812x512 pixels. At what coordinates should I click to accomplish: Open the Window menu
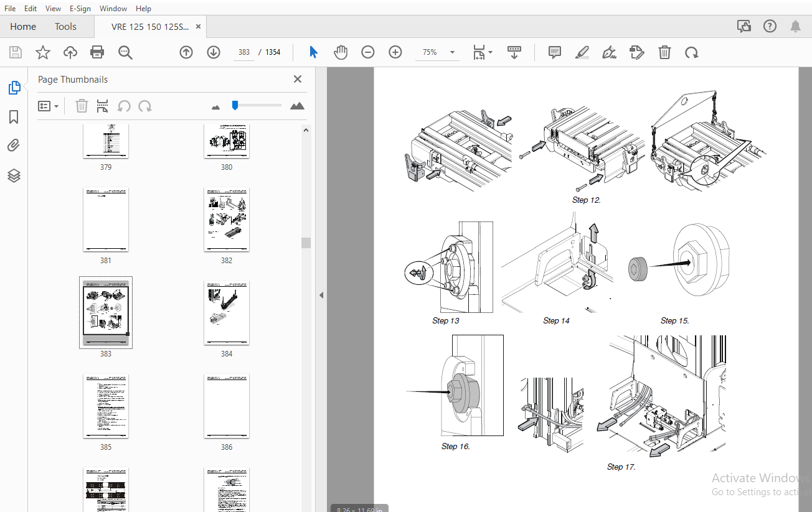[113, 8]
